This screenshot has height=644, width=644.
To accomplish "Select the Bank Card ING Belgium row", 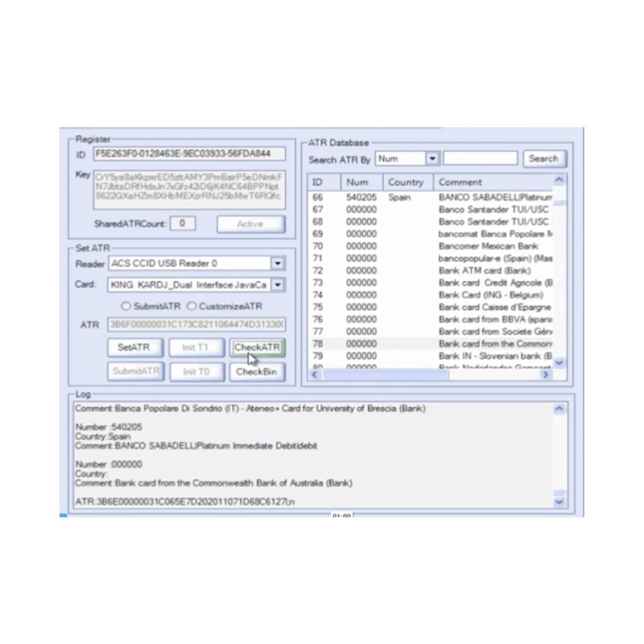I will pyautogui.click(x=429, y=295).
